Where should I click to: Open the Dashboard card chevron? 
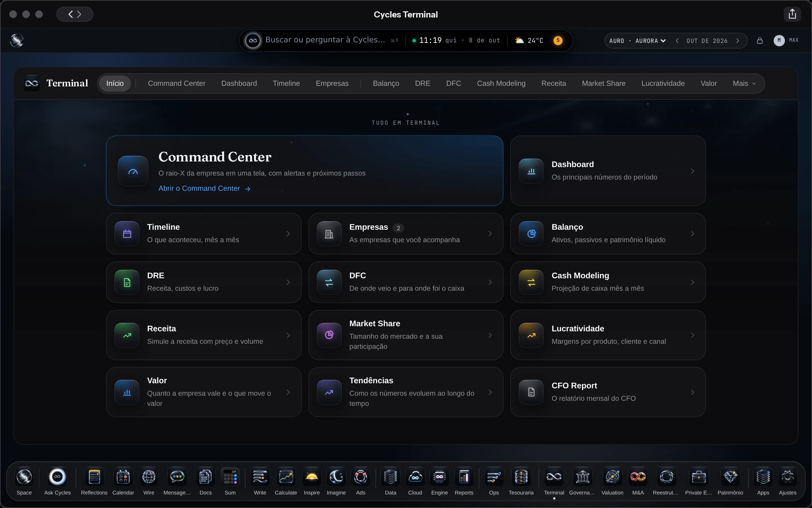coord(692,171)
